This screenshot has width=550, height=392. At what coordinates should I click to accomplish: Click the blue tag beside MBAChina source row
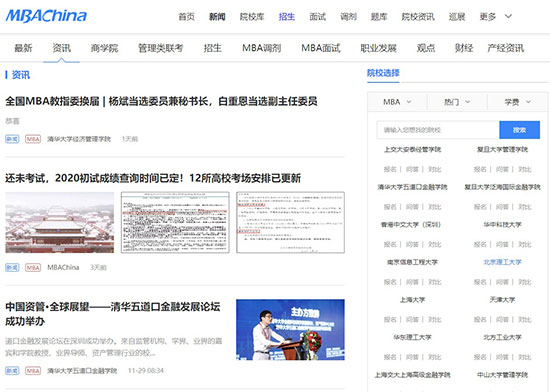tap(12, 268)
